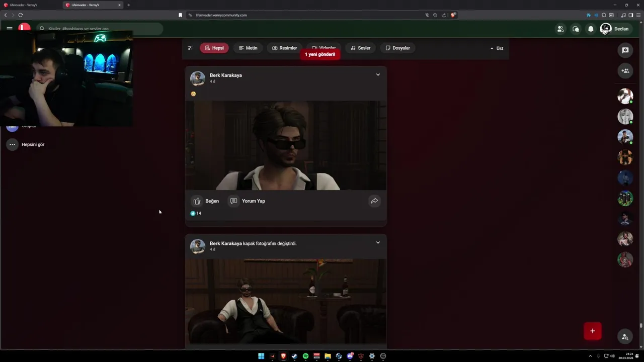Expand options chevron on Berk Karakaya's first post
This screenshot has height=362, width=644.
378,75
